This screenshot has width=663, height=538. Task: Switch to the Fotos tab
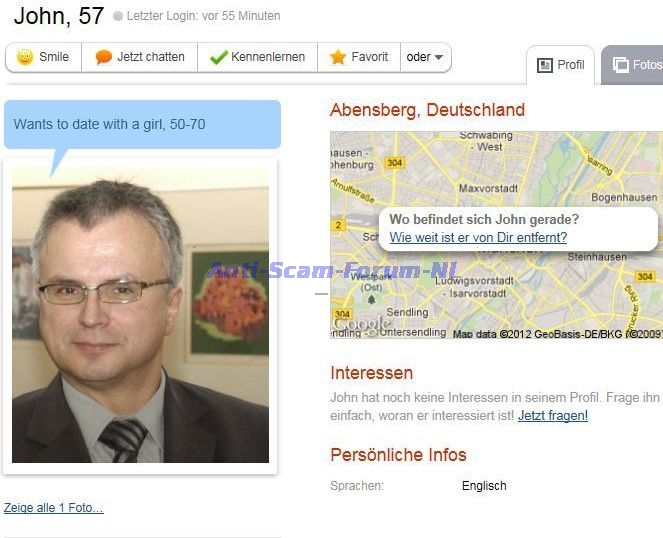point(633,65)
